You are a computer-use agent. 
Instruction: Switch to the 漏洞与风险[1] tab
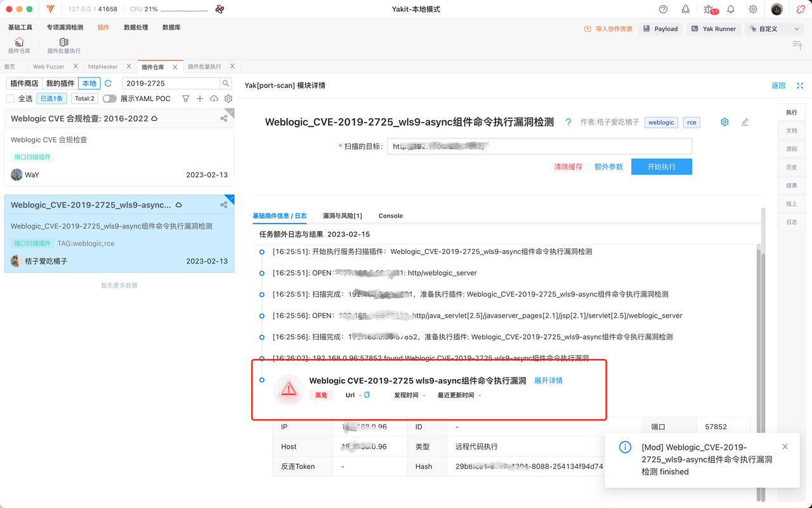pyautogui.click(x=342, y=216)
